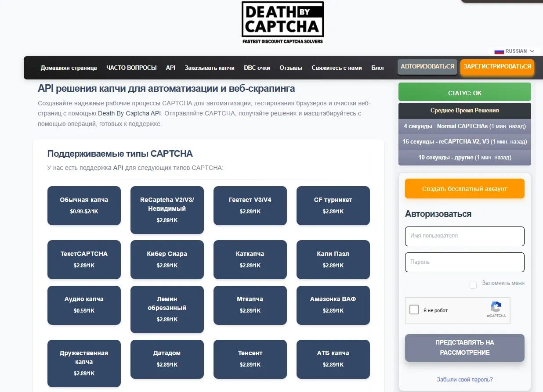Open the RUSSIAN language dropdown
The width and height of the screenshot is (543, 392).
(x=514, y=51)
